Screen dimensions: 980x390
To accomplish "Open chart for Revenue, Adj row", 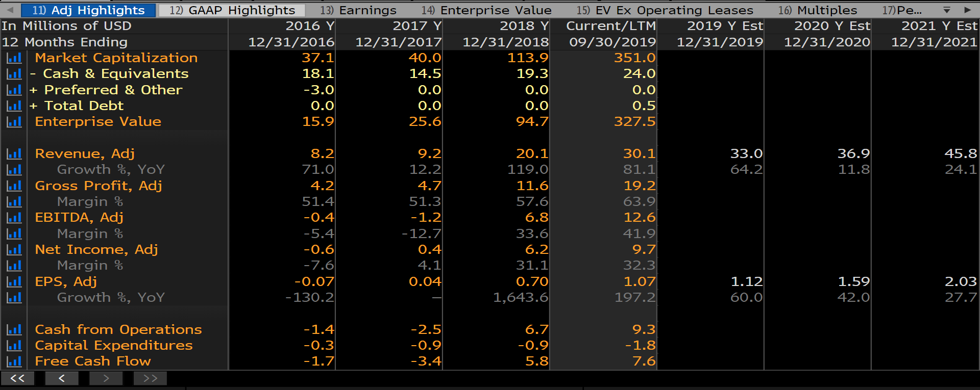I will (x=14, y=153).
